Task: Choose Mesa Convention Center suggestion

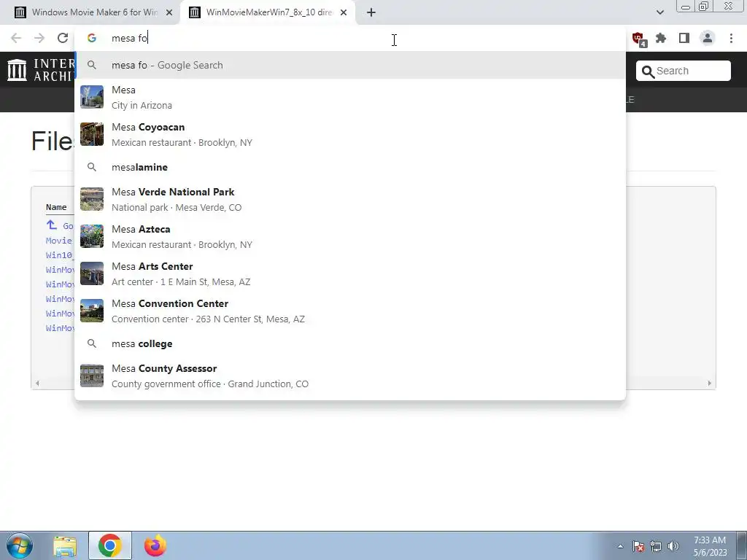Action: 350,311
